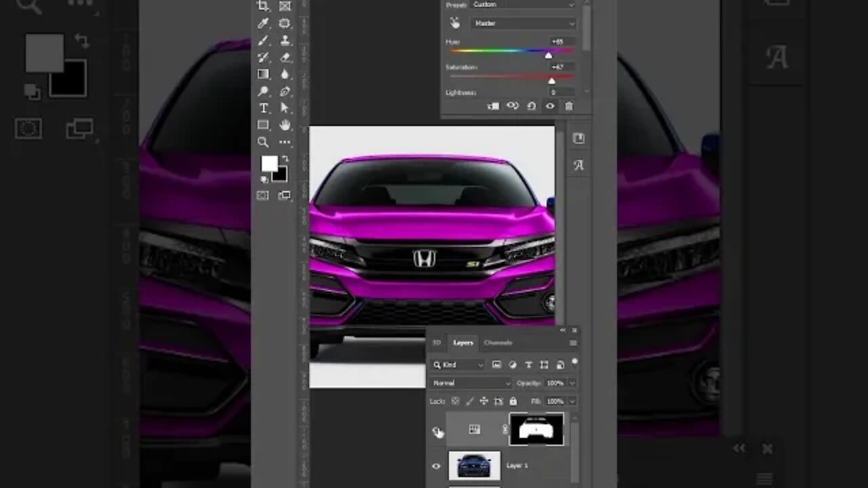Select the History Brush tool
Viewport: 868px width, 488px height.
click(263, 58)
